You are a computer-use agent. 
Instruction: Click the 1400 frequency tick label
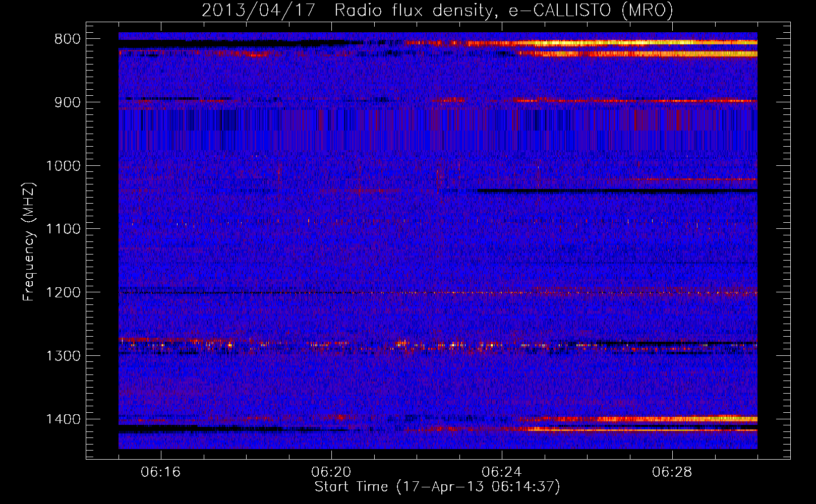(63, 419)
